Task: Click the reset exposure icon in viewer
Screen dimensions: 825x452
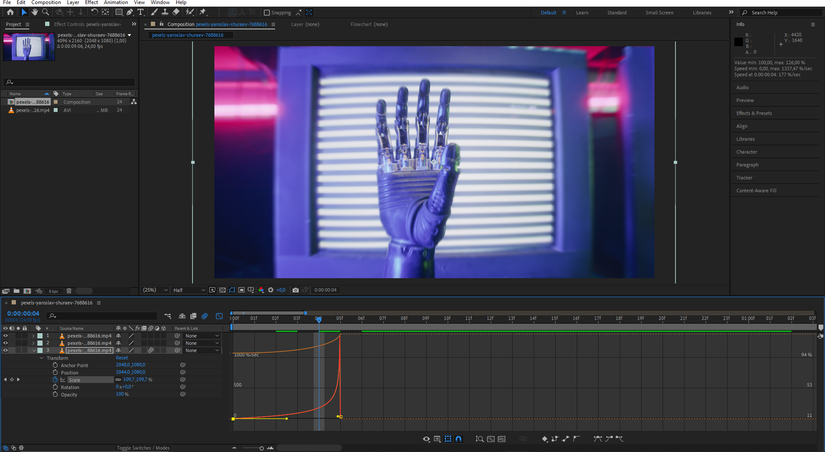Action: (x=270, y=290)
